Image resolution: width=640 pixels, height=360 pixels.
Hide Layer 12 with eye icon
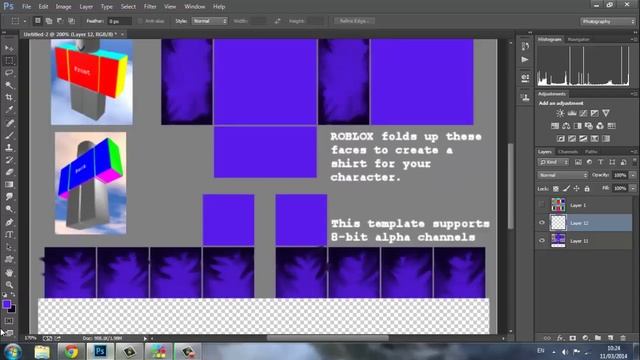[x=542, y=223]
